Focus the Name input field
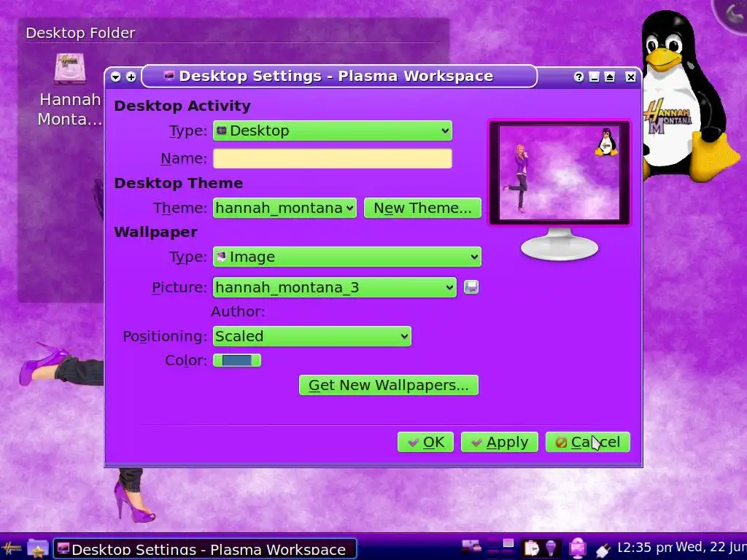747x560 pixels. click(333, 158)
